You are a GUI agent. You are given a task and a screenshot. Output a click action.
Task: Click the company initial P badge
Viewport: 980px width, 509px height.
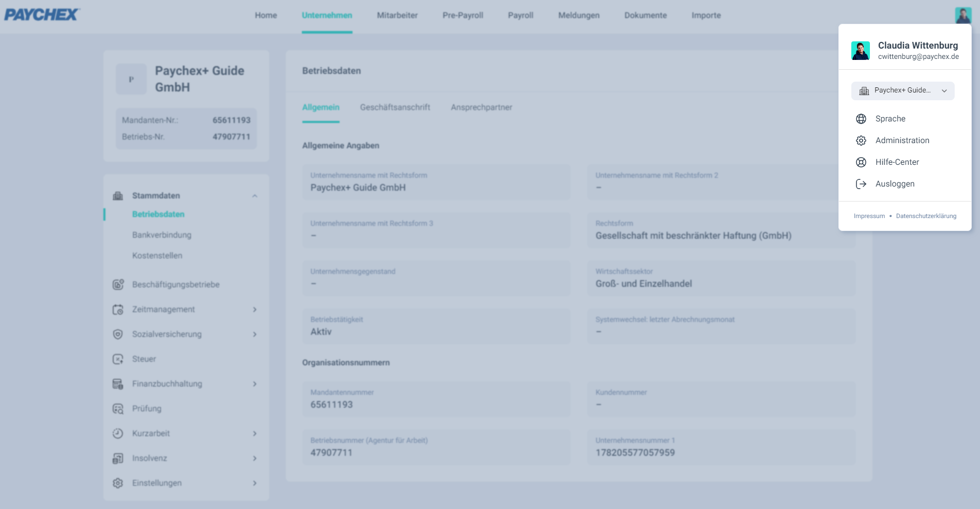pos(131,79)
